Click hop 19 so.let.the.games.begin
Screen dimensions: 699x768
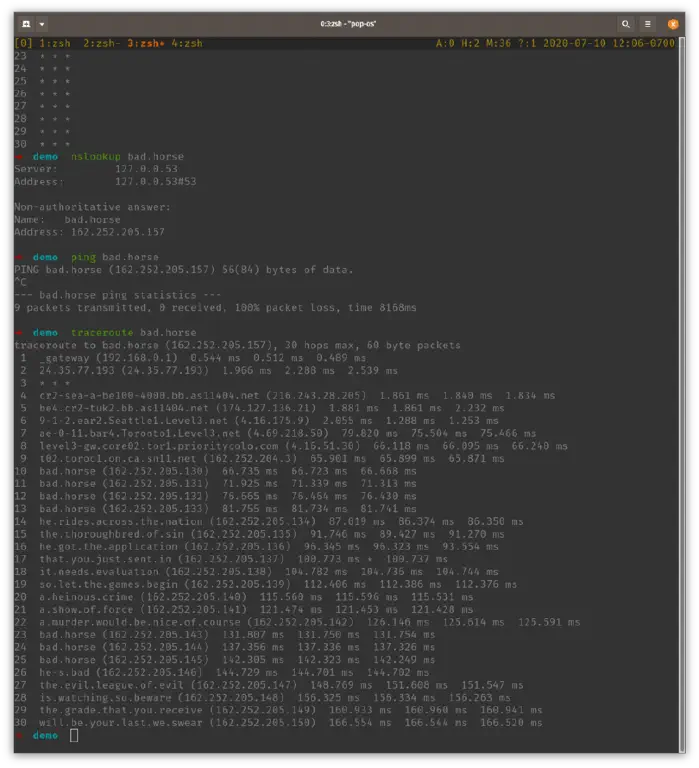tap(108, 584)
